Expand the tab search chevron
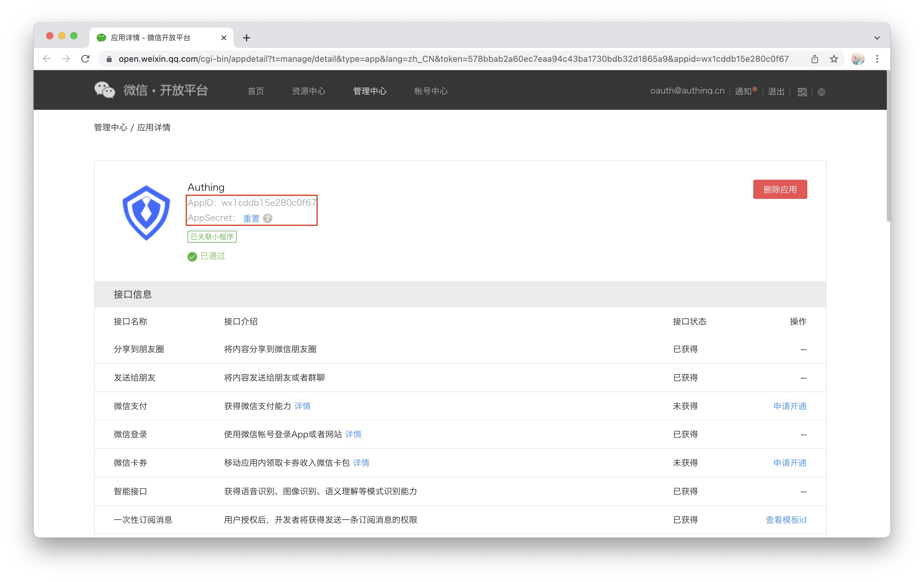The image size is (924, 582). point(877,37)
